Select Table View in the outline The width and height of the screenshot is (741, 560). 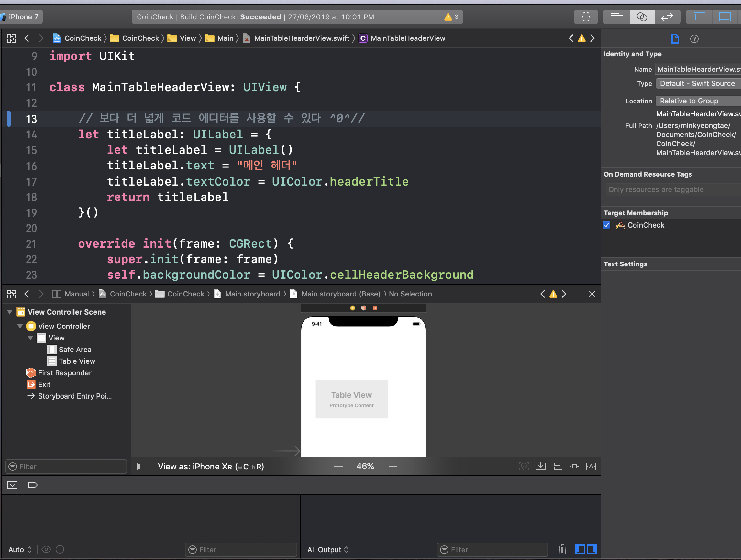click(x=77, y=361)
